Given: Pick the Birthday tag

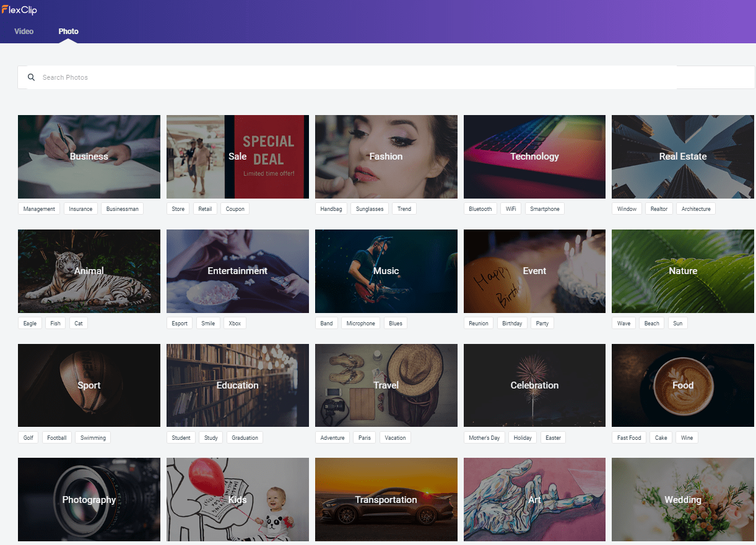Looking at the screenshot, I should coord(512,324).
